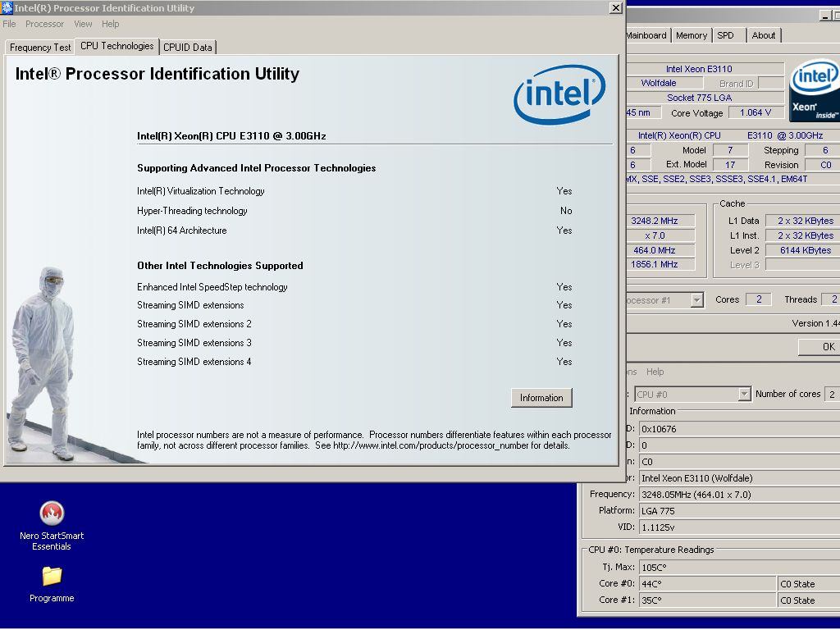Click the OK button in CPU-Z
The height and width of the screenshot is (630, 840).
click(x=819, y=347)
